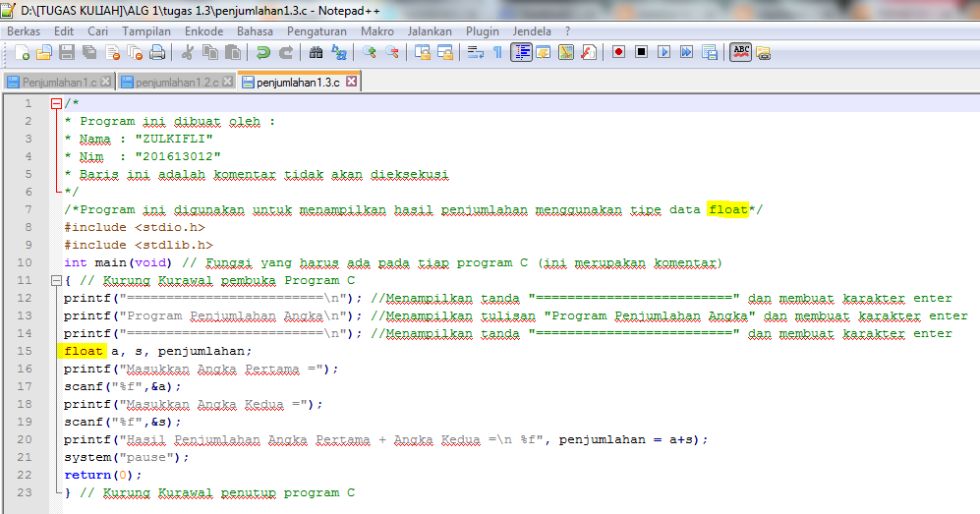Open the Function List panel icon
This screenshot has width=980, height=514.
point(589,52)
